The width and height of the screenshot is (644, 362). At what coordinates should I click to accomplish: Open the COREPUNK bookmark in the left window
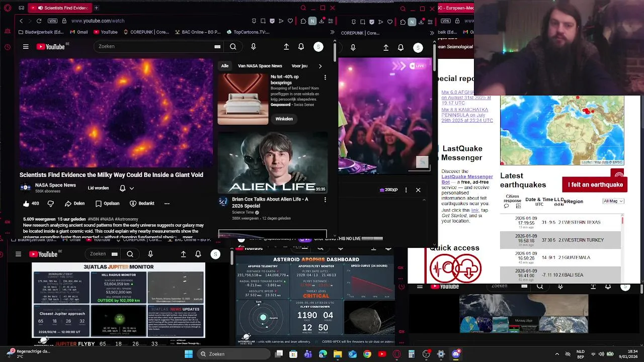coord(146,32)
